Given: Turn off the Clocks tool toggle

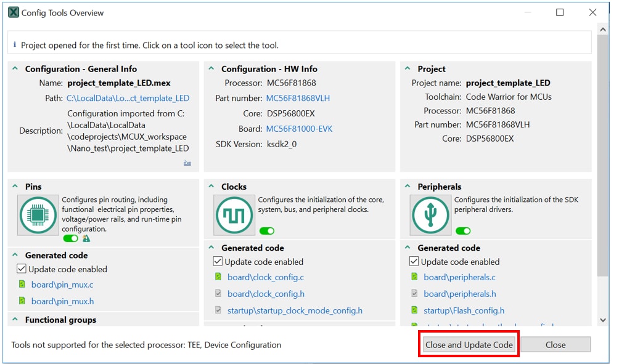Looking at the screenshot, I should coord(267,231).
